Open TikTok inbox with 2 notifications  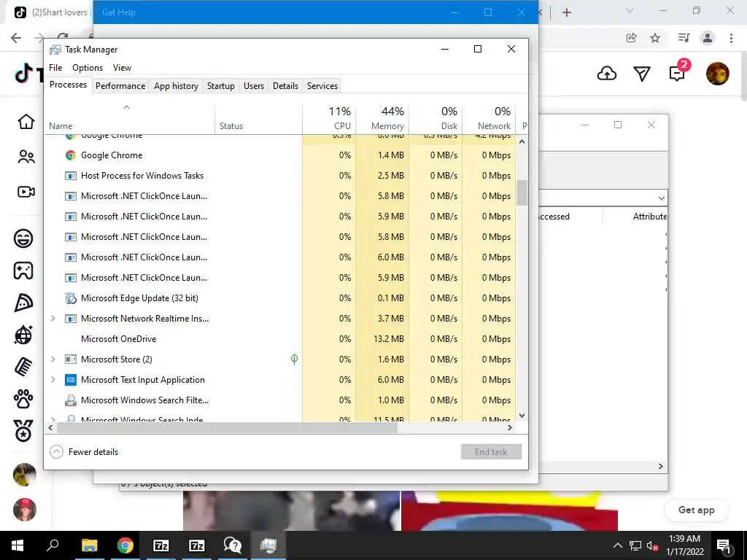[x=678, y=73]
